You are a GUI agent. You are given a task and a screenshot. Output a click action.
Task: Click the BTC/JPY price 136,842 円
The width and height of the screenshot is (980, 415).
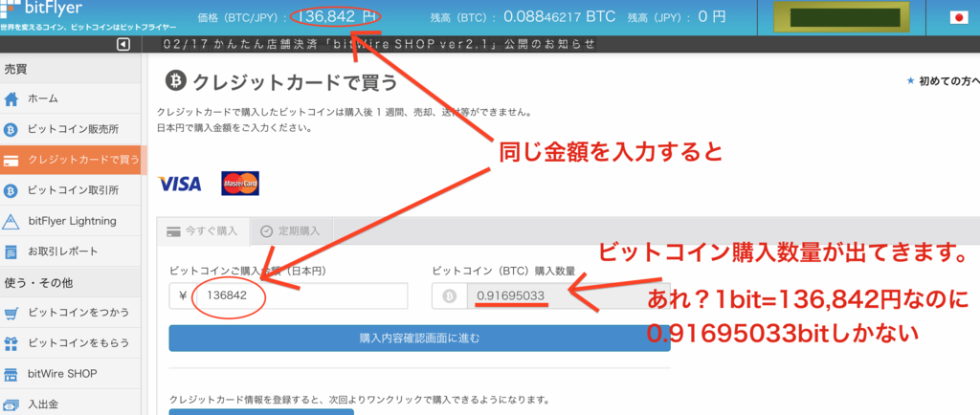[336, 17]
